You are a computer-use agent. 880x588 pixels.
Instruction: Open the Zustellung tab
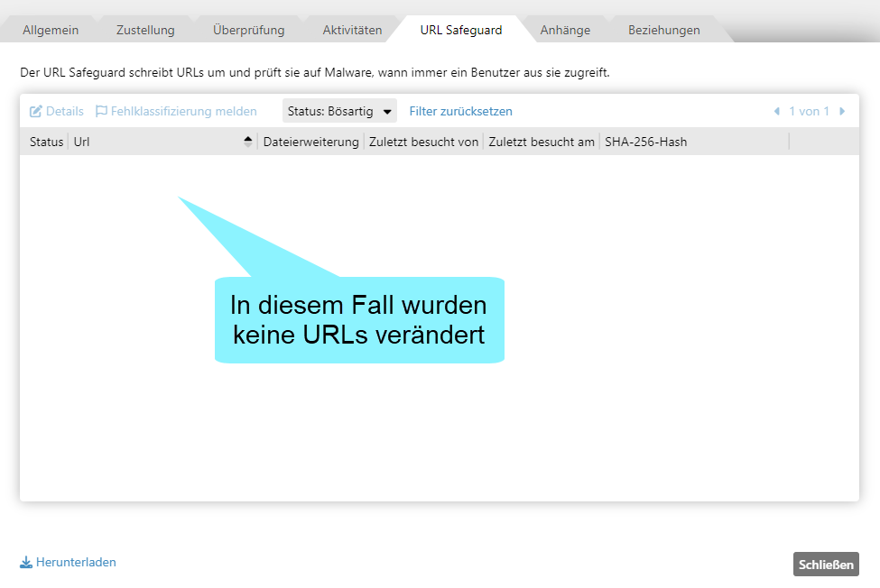[145, 31]
